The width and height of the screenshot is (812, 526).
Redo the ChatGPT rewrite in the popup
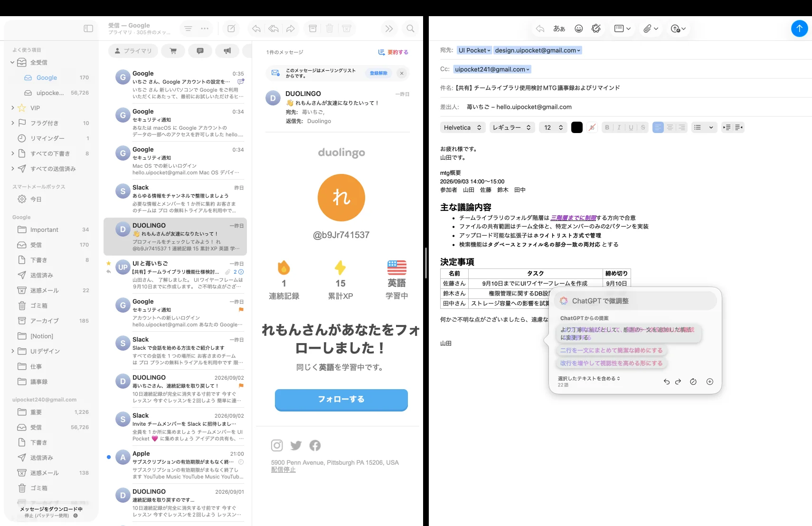[x=678, y=382]
